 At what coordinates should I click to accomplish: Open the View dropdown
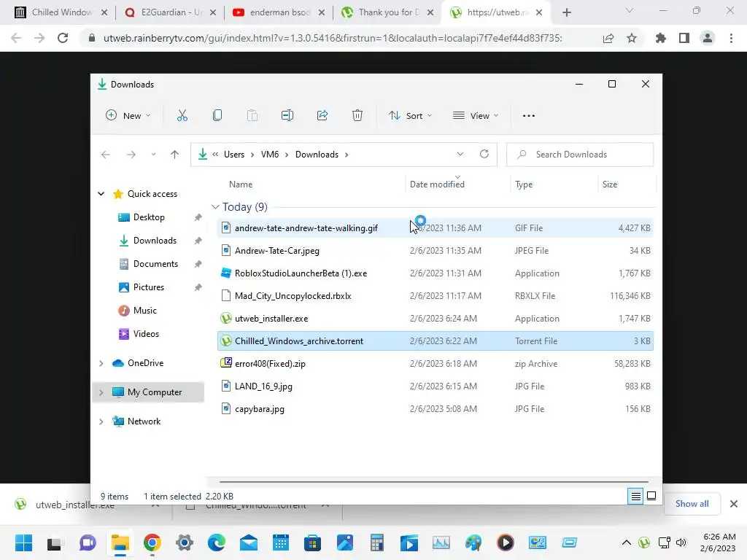coord(476,116)
